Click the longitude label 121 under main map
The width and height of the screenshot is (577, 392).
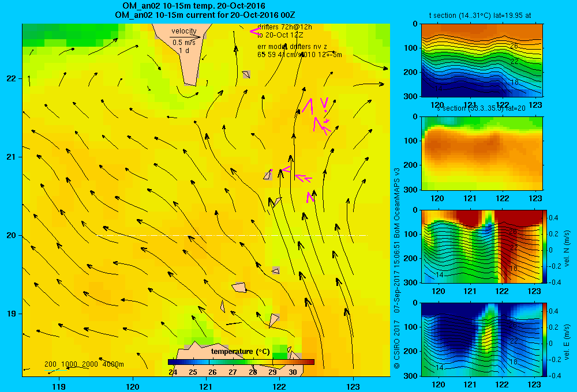pos(206,386)
